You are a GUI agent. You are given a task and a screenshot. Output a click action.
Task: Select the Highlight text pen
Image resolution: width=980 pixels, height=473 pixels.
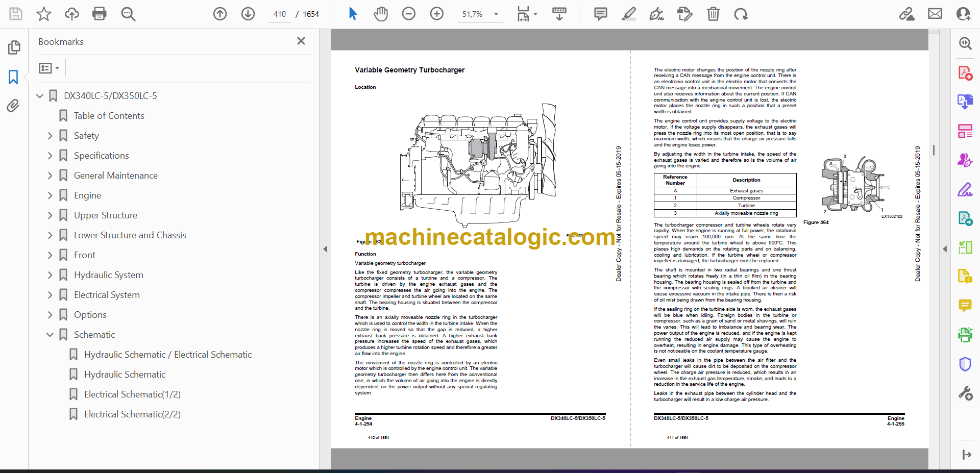629,14
